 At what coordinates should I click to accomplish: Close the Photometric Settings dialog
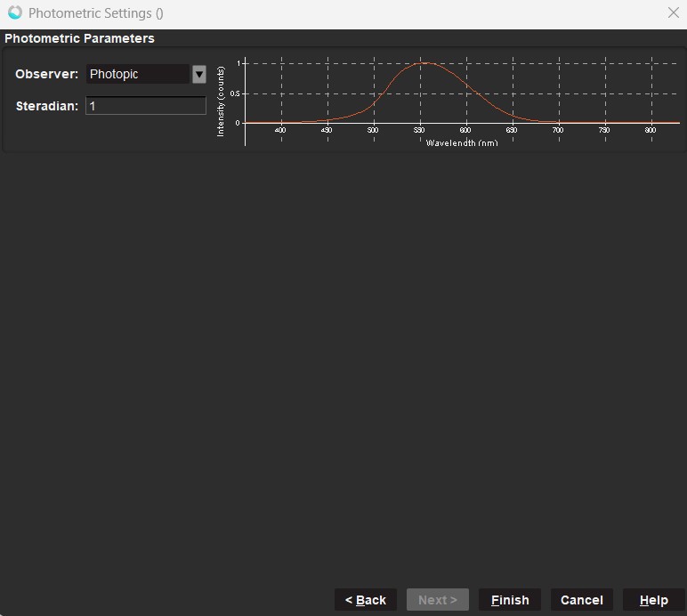tap(674, 13)
